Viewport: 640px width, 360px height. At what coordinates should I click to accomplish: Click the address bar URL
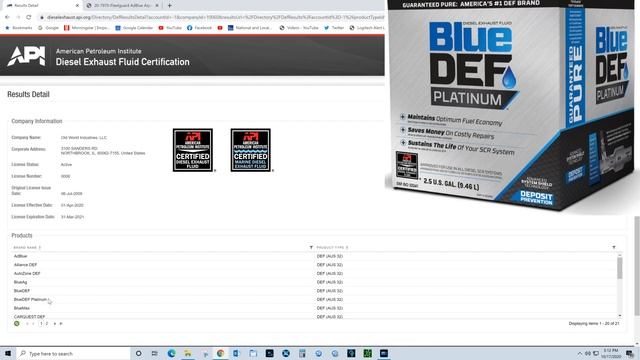coord(215,17)
